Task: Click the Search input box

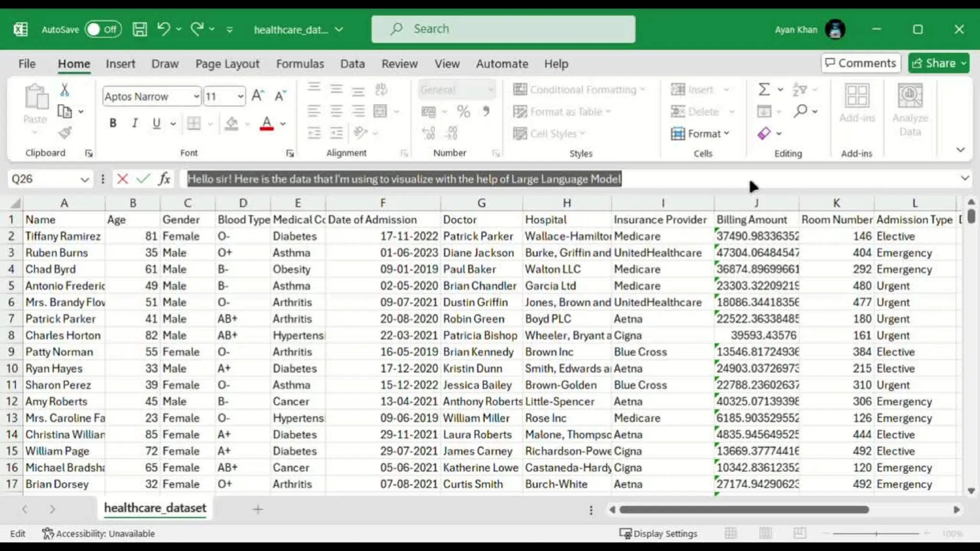Action: click(503, 29)
